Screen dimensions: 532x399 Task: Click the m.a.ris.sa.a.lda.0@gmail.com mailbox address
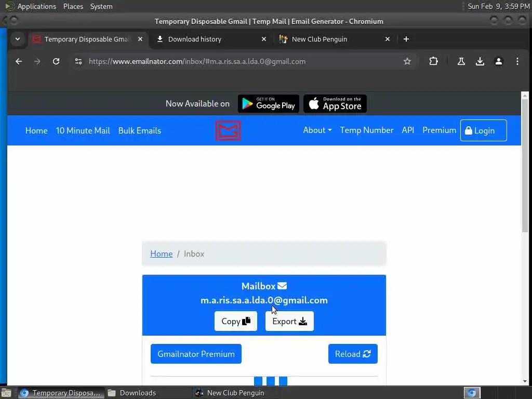click(x=264, y=300)
